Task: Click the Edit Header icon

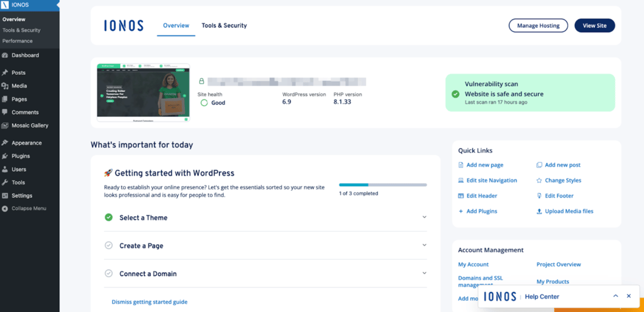Action: (461, 196)
